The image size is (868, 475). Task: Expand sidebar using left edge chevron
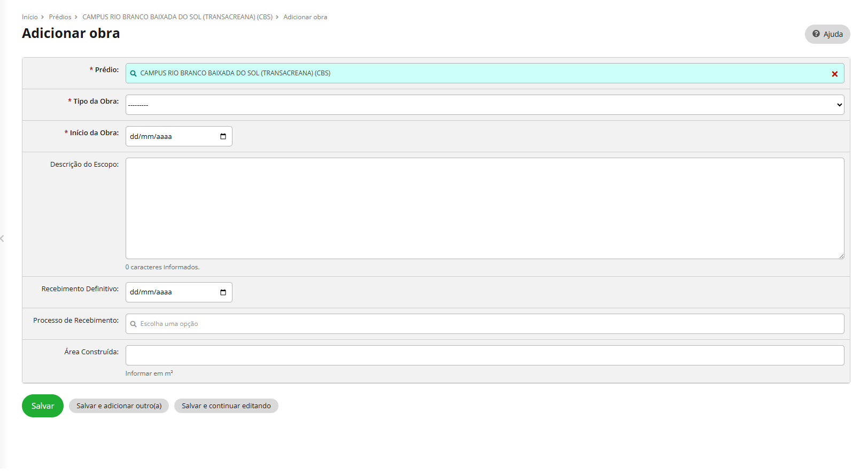[x=3, y=239]
